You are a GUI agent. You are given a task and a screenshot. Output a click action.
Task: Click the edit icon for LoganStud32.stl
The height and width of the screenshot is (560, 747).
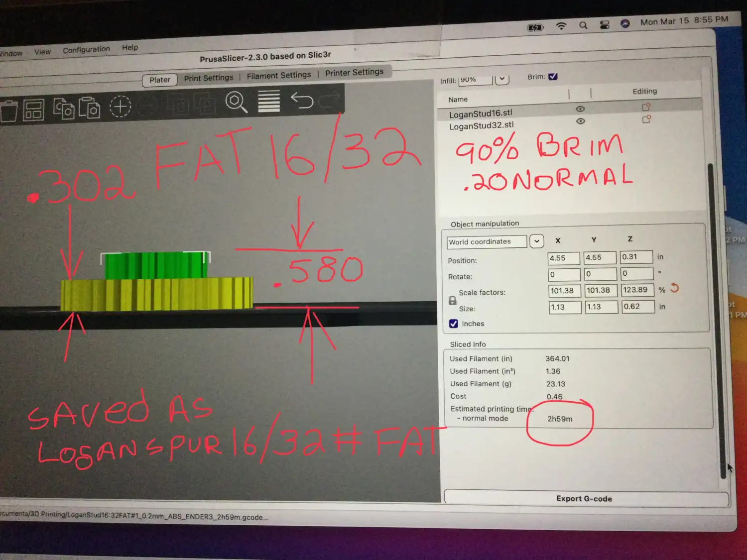(x=646, y=119)
